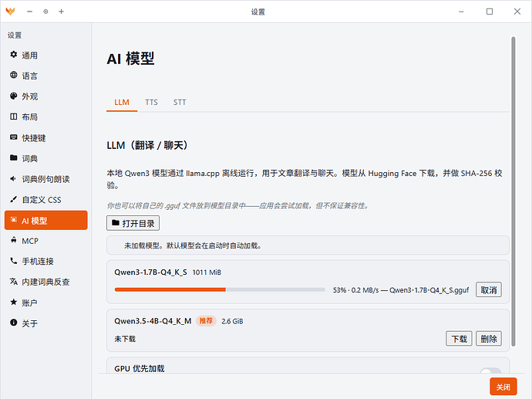Click the phone icon beside 手机连接
Screen dimensions: 532x399
[x=14, y=261]
